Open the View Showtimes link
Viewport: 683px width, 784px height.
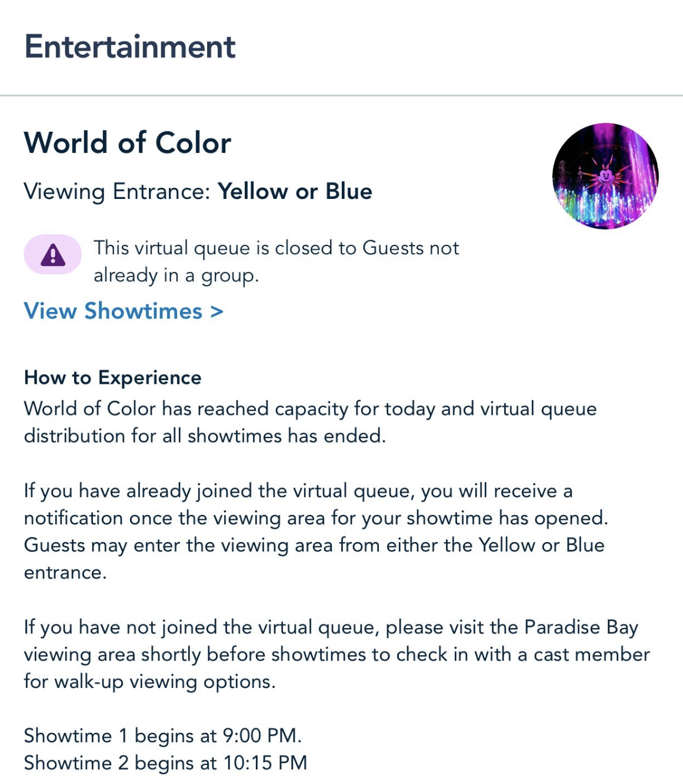pos(113,311)
